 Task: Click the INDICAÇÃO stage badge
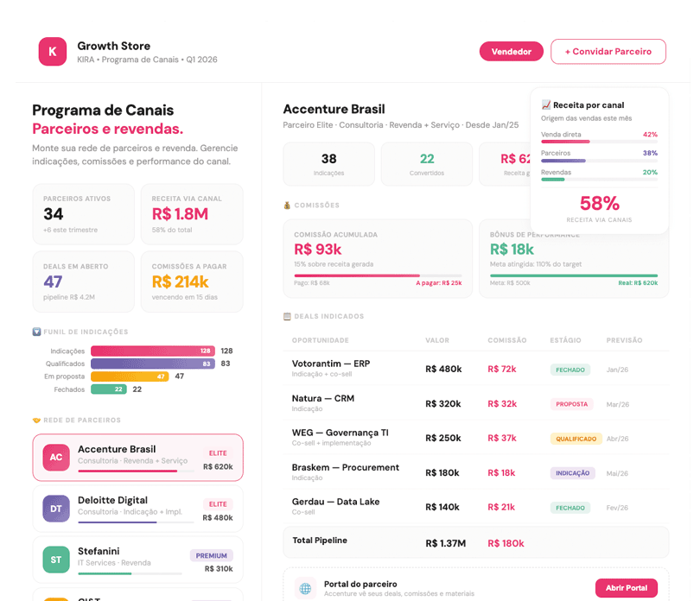[x=572, y=473]
